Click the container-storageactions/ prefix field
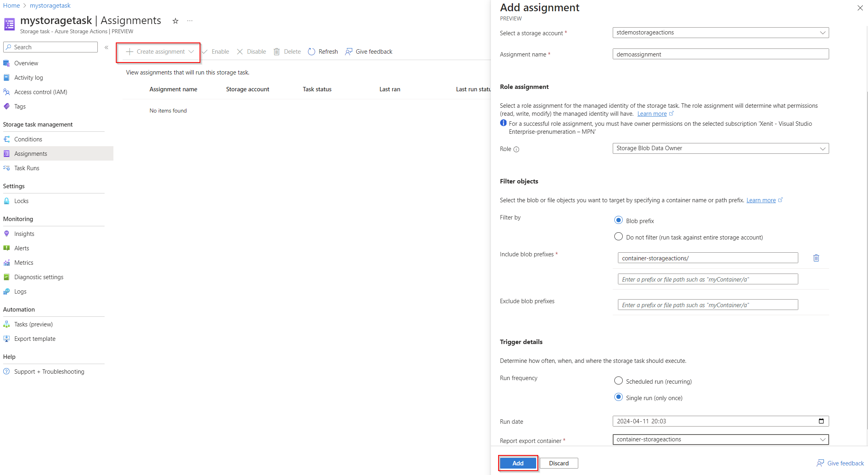The width and height of the screenshot is (868, 475). [708, 258]
